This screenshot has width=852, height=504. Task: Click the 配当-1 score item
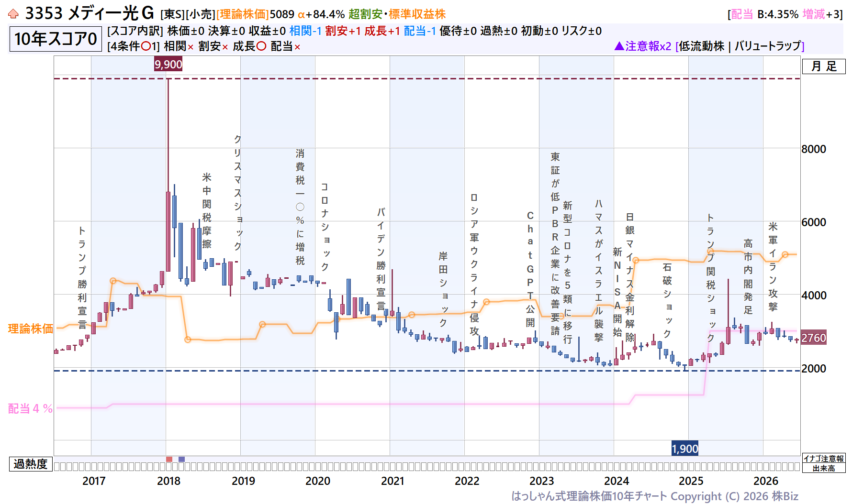(x=420, y=31)
